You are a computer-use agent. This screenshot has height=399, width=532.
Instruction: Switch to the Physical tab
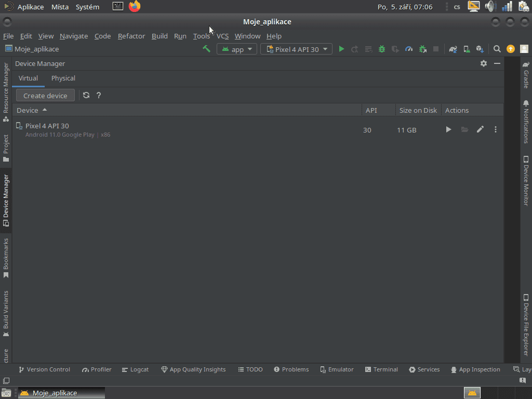pyautogui.click(x=63, y=78)
